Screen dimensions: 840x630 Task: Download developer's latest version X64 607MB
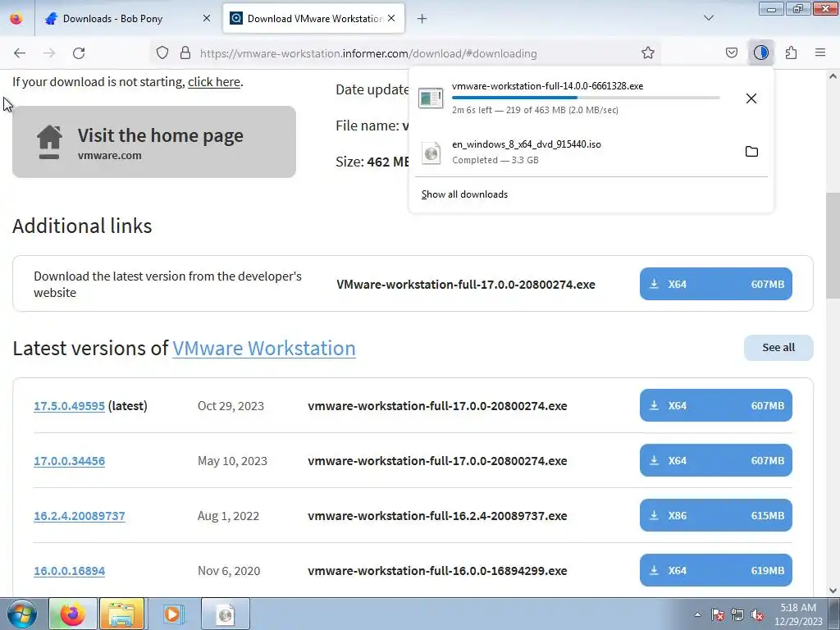tap(715, 284)
